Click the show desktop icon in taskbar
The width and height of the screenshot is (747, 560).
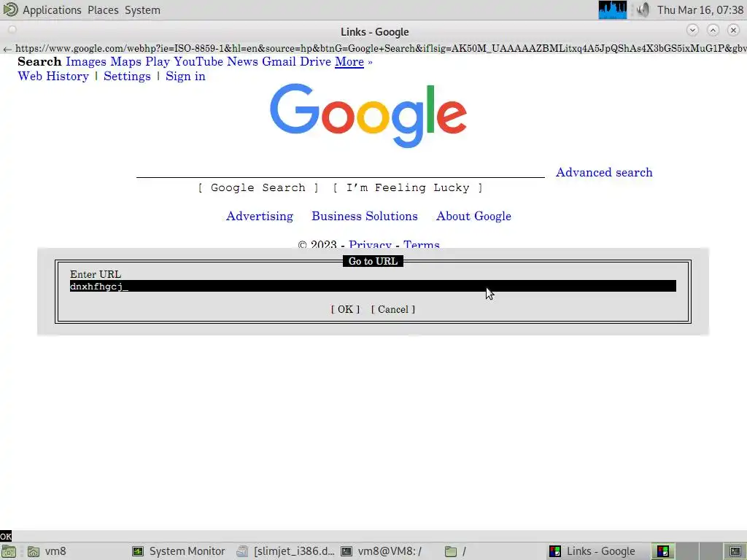[9, 551]
